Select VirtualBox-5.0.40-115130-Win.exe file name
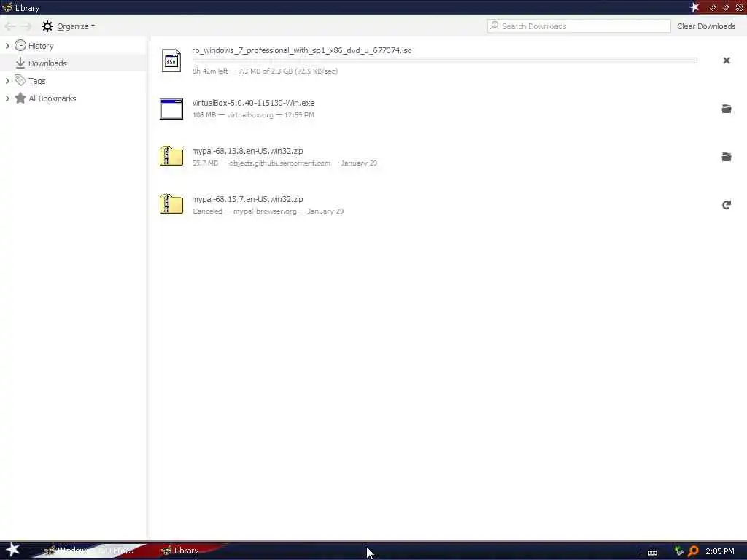Screen dimensions: 747x560 [x=253, y=102]
